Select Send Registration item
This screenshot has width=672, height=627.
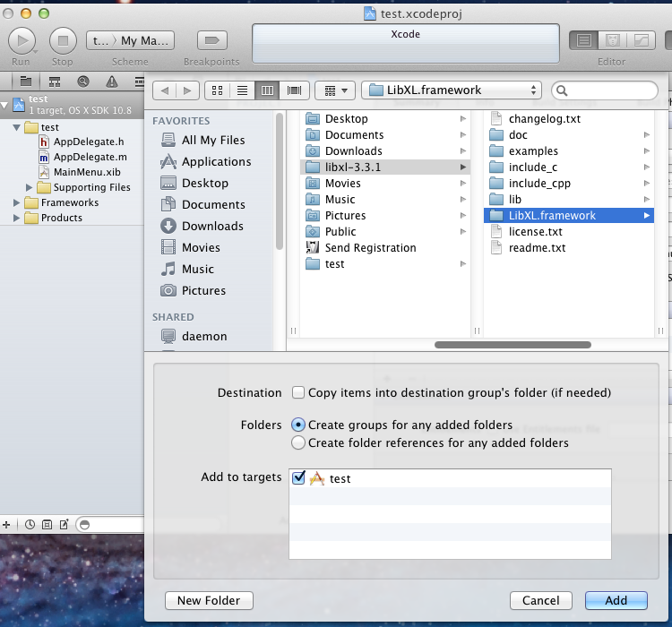(x=385, y=248)
